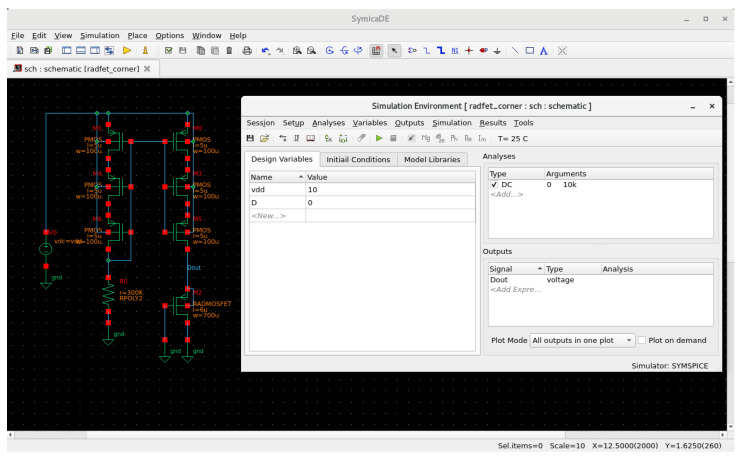The image size is (742, 460).
Task: Select the text annotation A tool
Action: pyautogui.click(x=544, y=51)
